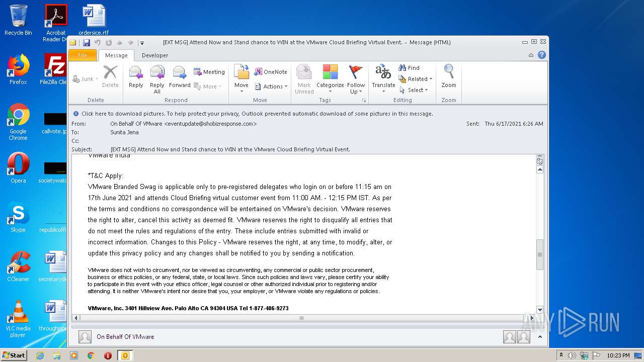The image size is (644, 362).
Task: Go to previous item arrow
Action: point(120,43)
